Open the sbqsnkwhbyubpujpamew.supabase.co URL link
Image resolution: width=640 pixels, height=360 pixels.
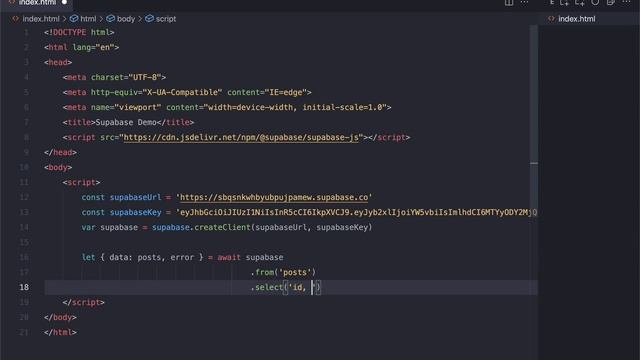coord(274,198)
